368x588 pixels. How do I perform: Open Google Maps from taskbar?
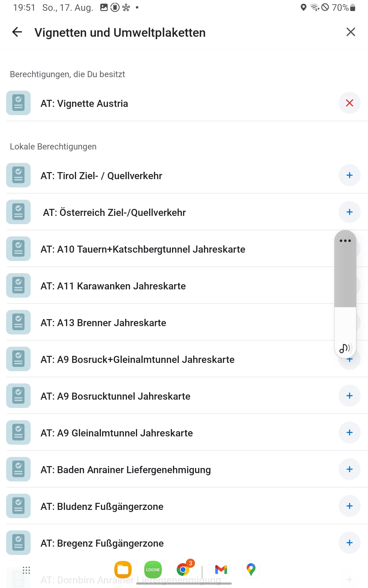251,570
